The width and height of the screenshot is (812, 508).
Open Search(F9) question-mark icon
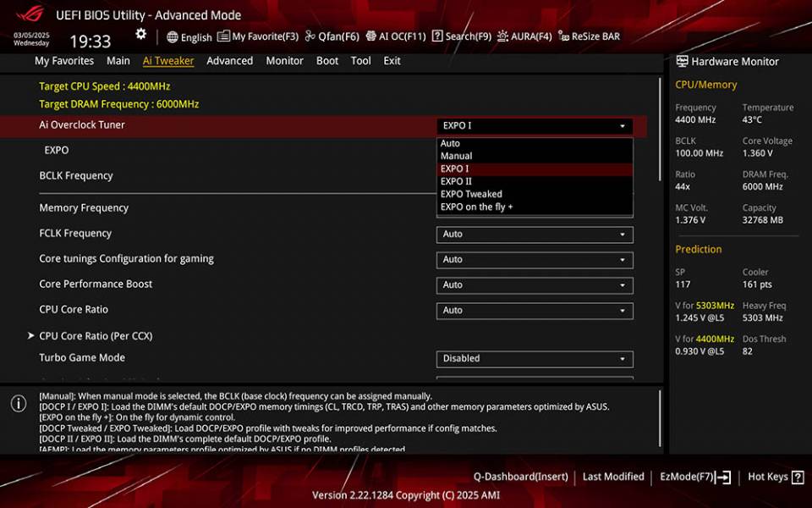[x=437, y=36]
